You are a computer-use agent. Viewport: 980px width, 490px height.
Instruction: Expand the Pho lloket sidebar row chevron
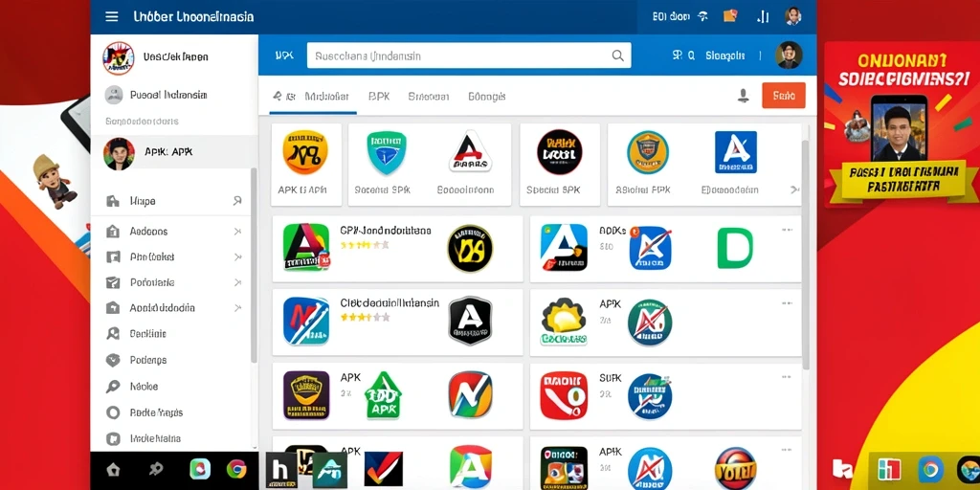[x=237, y=256]
